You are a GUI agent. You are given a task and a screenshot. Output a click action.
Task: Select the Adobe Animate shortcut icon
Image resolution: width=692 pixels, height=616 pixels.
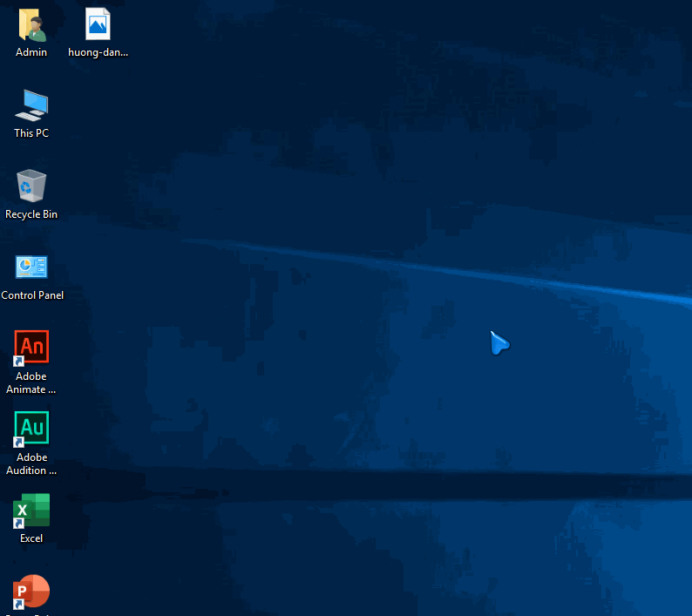(x=31, y=348)
